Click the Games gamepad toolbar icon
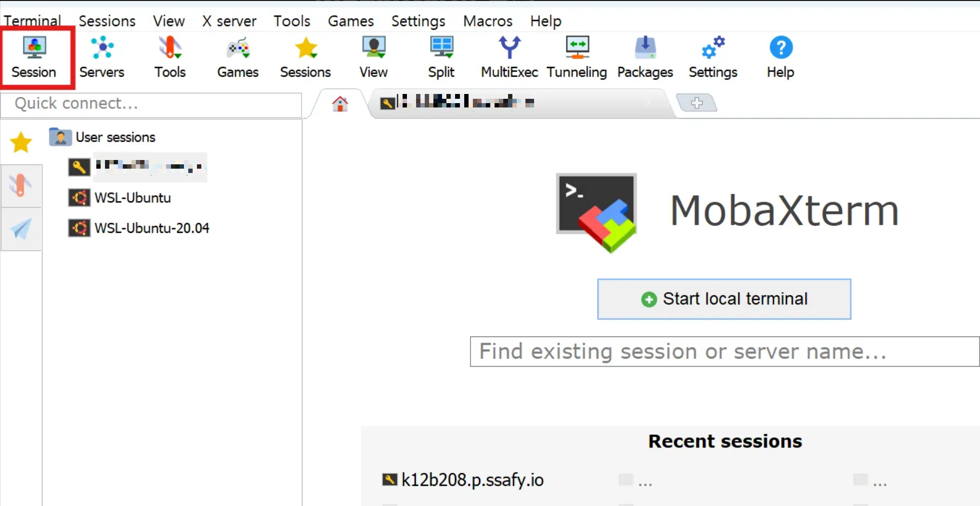Screen dimensions: 980x506 click(x=238, y=57)
